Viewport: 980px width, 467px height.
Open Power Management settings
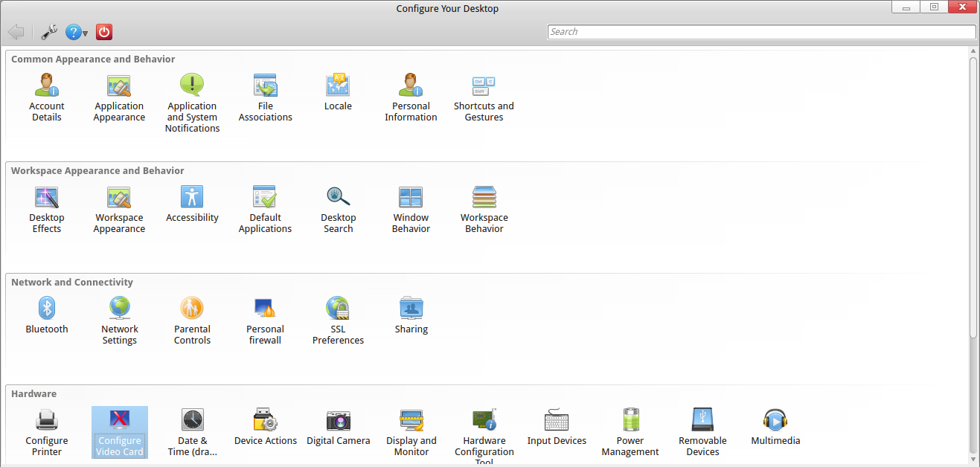630,432
